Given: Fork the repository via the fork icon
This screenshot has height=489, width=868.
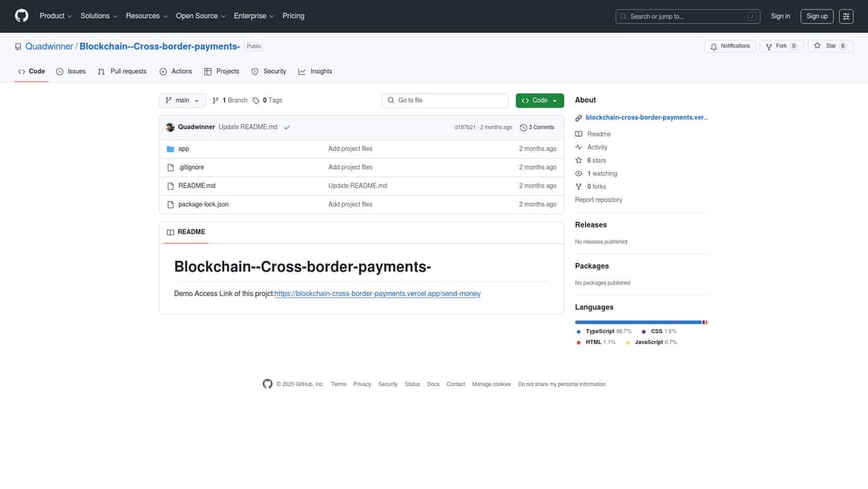Looking at the screenshot, I should pyautogui.click(x=768, y=45).
